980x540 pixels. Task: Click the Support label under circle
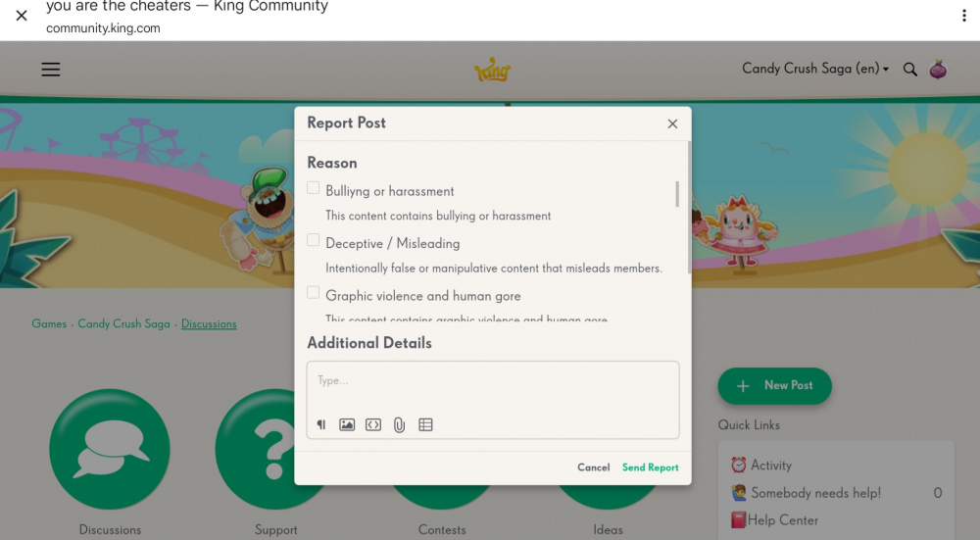click(x=275, y=530)
